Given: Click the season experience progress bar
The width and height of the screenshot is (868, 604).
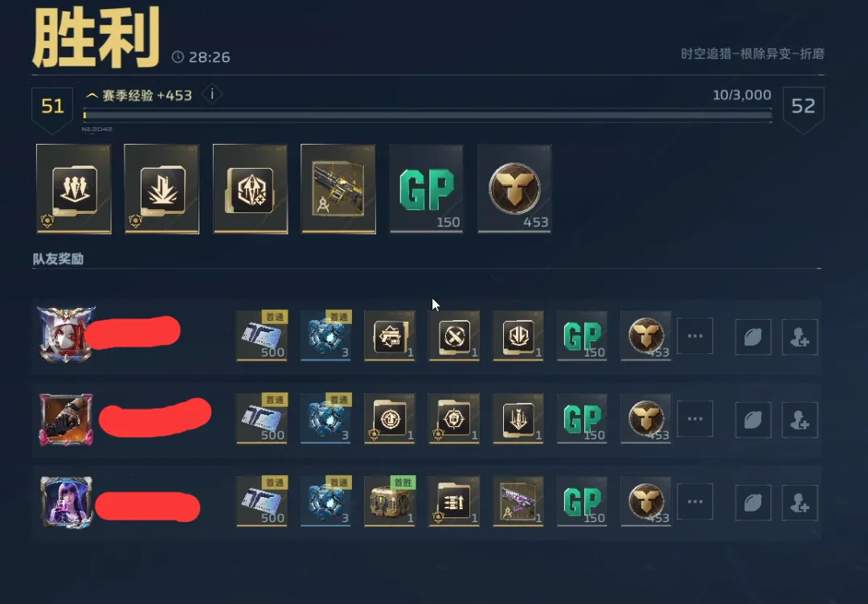Looking at the screenshot, I should click(428, 115).
